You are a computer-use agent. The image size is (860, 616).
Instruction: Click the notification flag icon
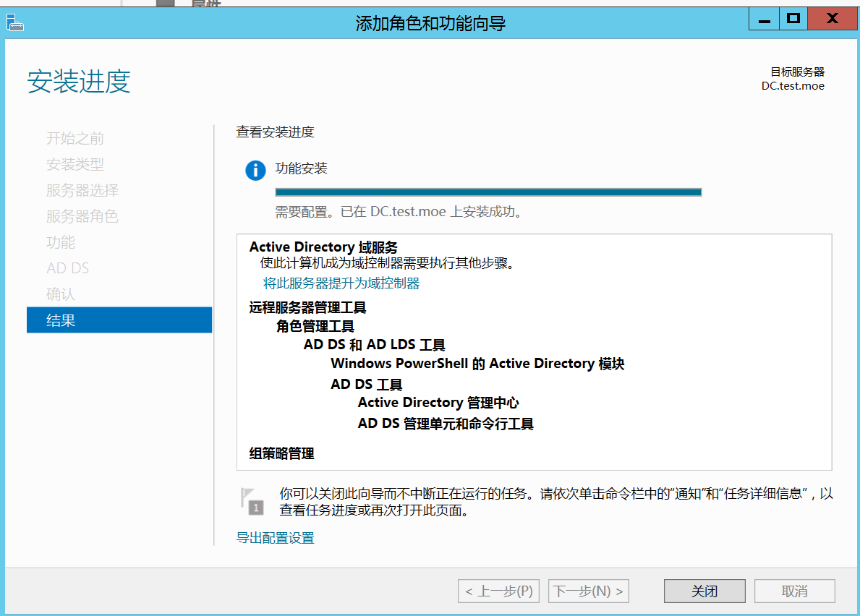pos(251,500)
